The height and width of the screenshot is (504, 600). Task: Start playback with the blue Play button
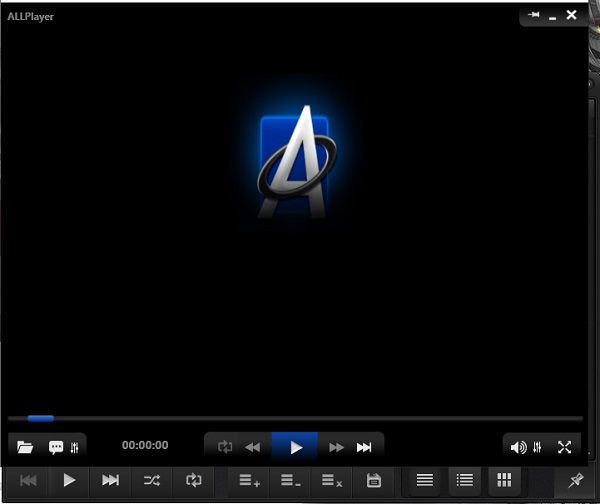click(x=295, y=447)
